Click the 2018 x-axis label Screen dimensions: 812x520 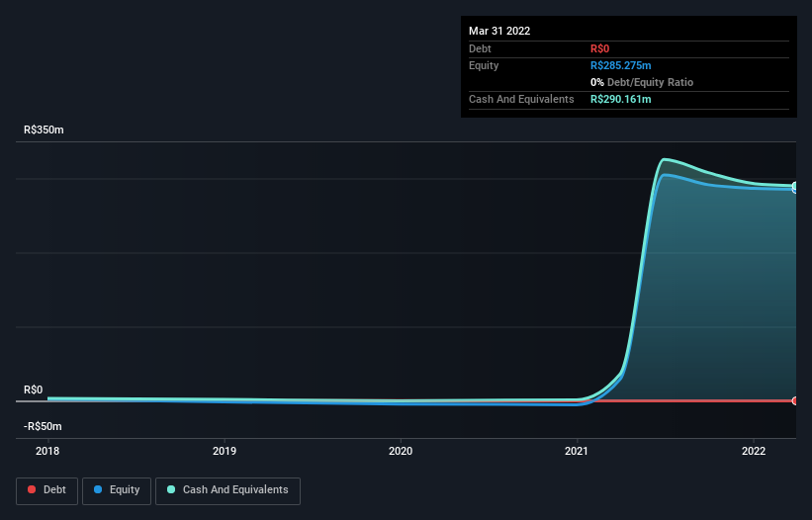(47, 451)
